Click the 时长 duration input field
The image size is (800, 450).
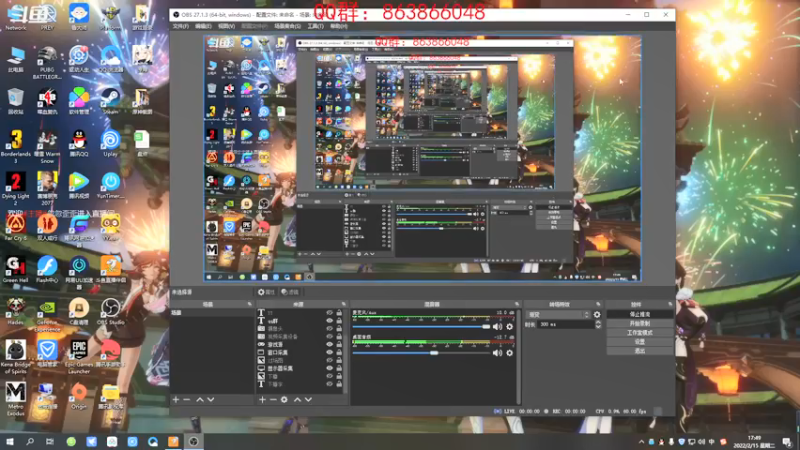566,324
